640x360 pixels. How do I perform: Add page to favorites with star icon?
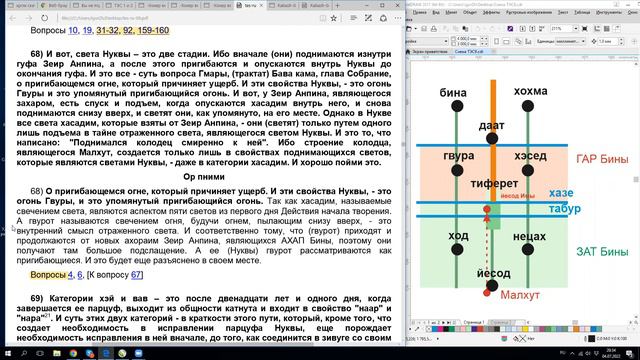click(333, 18)
